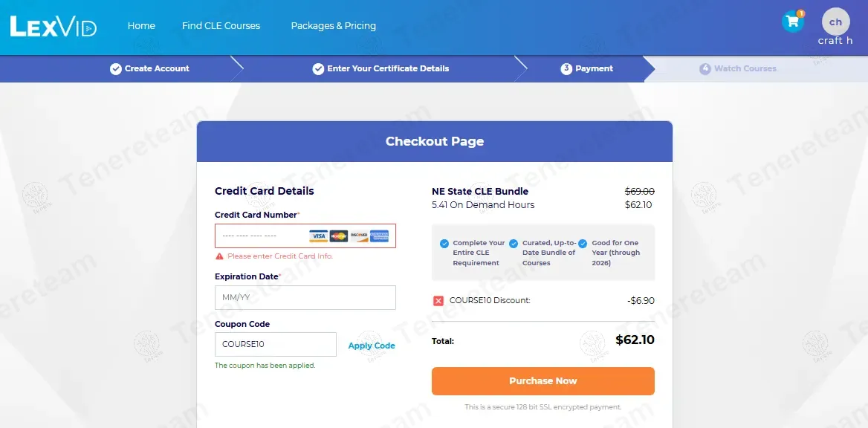The height and width of the screenshot is (428, 868).
Task: Click the Visa card icon
Action: 319,236
